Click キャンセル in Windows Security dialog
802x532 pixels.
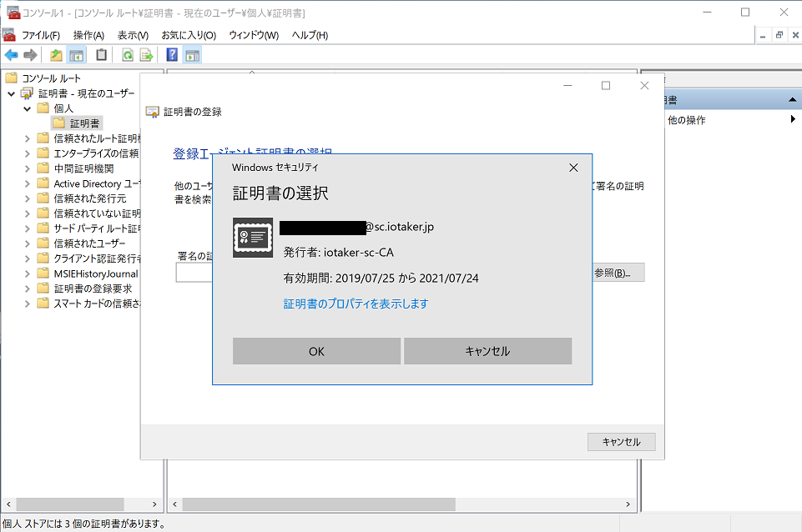click(487, 351)
